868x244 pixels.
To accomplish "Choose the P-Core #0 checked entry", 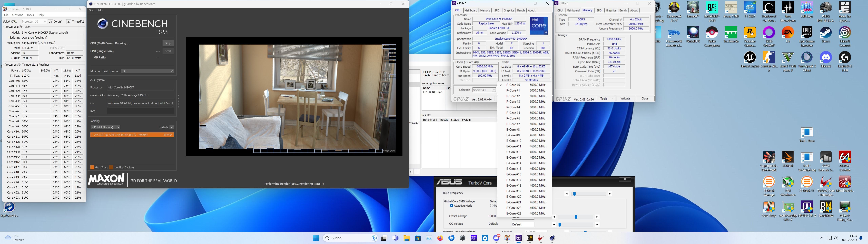I will click(x=524, y=85).
